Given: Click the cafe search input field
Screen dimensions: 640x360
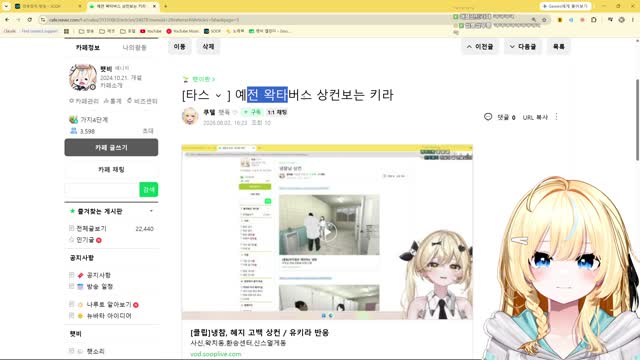Looking at the screenshot, I should click(x=102, y=189).
